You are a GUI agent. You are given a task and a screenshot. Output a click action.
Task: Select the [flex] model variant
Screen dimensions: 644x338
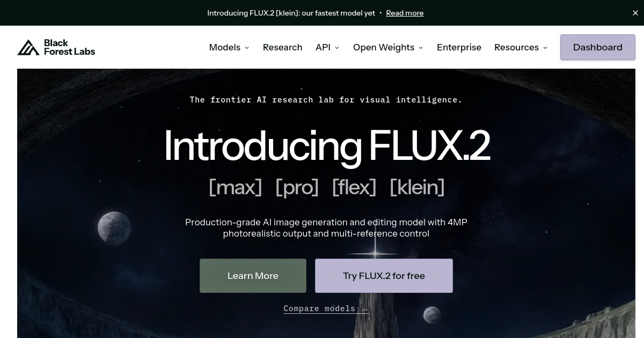pyautogui.click(x=354, y=187)
